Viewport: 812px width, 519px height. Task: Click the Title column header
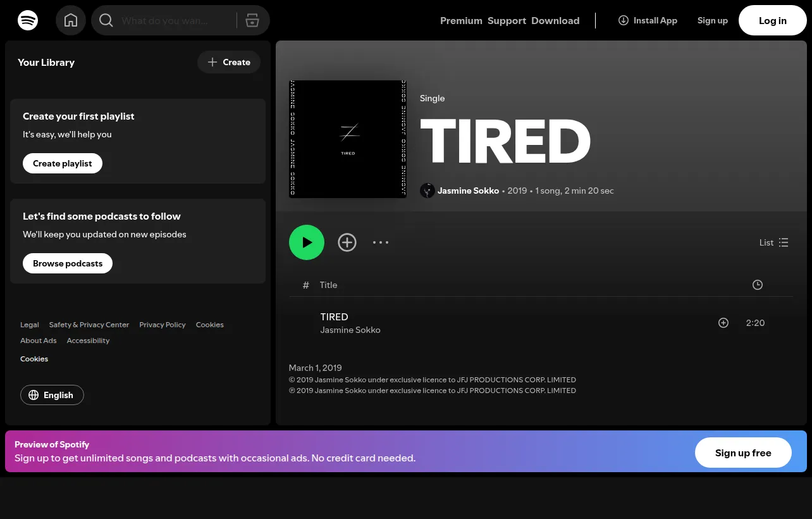tap(328, 285)
